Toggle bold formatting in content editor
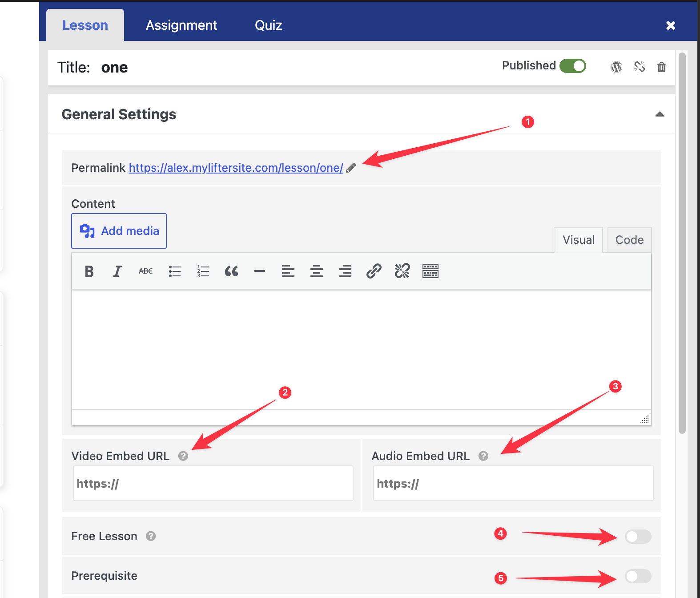 89,271
